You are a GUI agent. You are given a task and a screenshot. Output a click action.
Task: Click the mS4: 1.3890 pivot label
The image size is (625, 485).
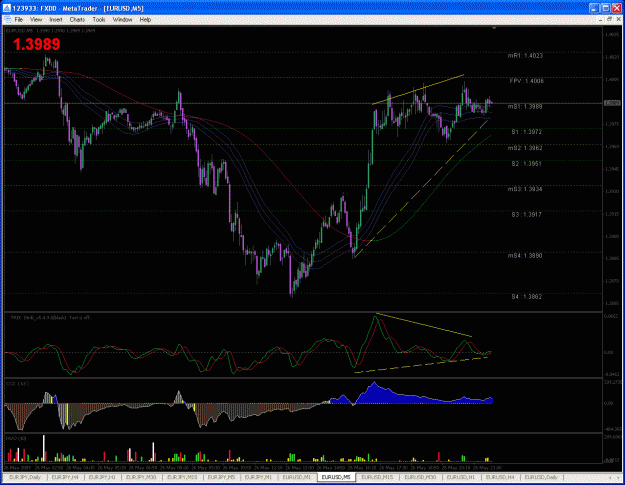pos(525,255)
